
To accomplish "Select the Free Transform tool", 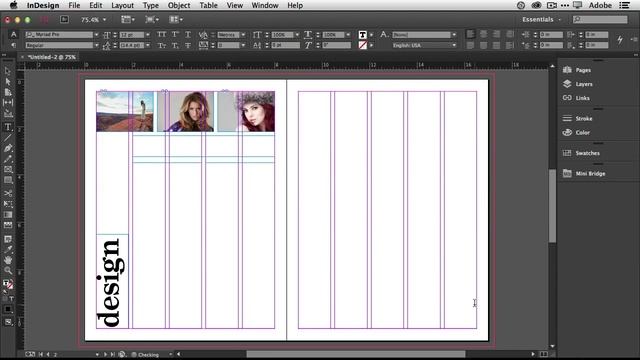I will 8,204.
